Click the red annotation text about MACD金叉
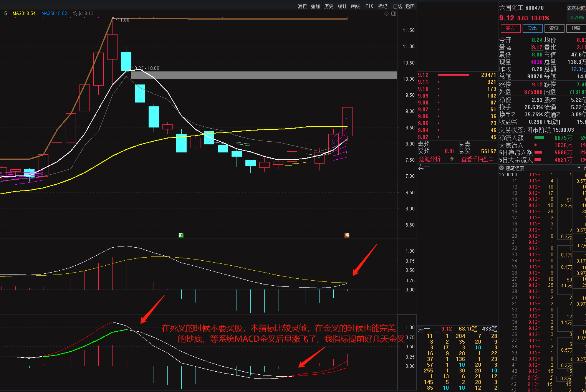 pos(283,333)
